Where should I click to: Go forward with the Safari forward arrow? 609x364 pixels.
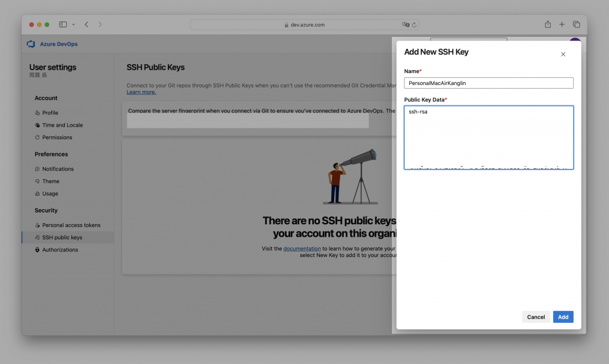pos(100,24)
